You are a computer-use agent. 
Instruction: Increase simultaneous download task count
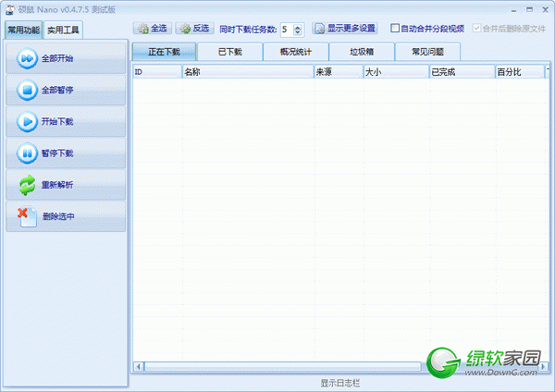pos(298,27)
